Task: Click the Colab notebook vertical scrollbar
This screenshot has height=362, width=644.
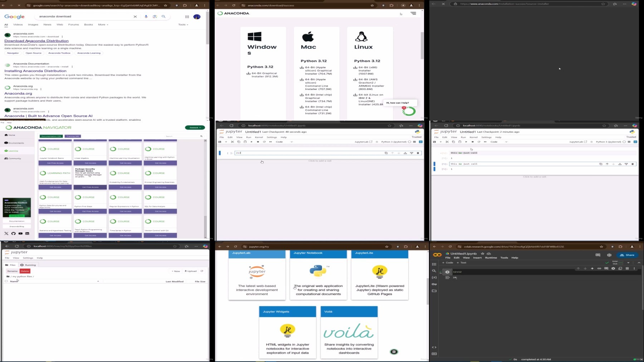Action: click(643, 288)
